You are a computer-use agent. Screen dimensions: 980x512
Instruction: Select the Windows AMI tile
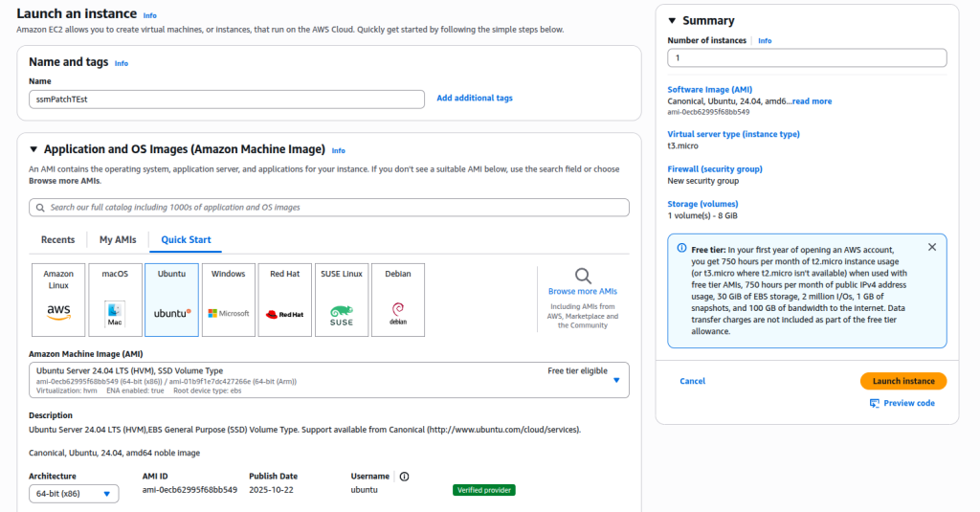click(x=228, y=301)
